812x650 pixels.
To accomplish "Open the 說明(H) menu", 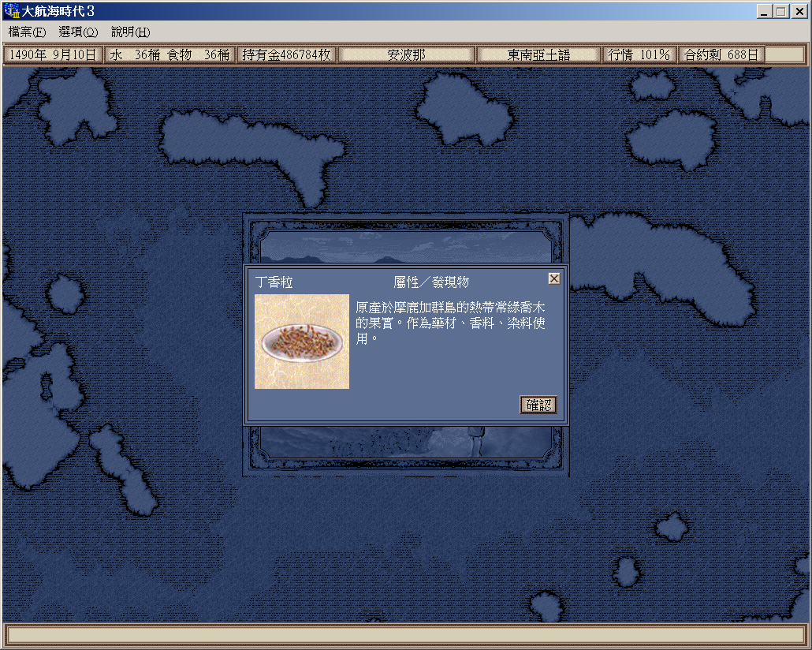I will click(x=130, y=32).
